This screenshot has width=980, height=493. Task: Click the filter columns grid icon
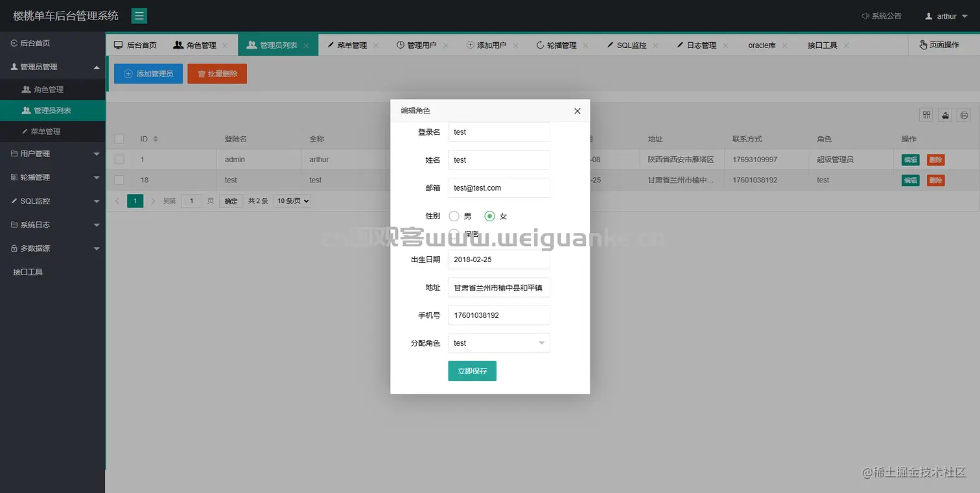tap(927, 115)
